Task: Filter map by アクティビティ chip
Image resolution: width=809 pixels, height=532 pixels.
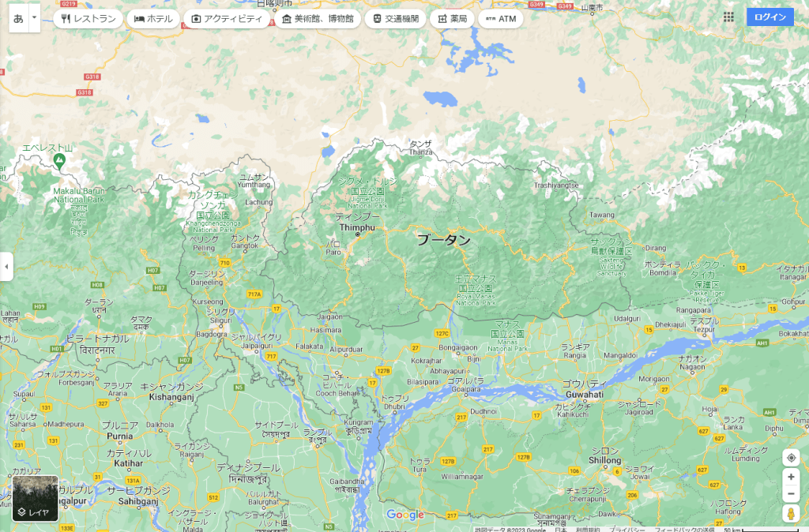Action: coord(225,18)
